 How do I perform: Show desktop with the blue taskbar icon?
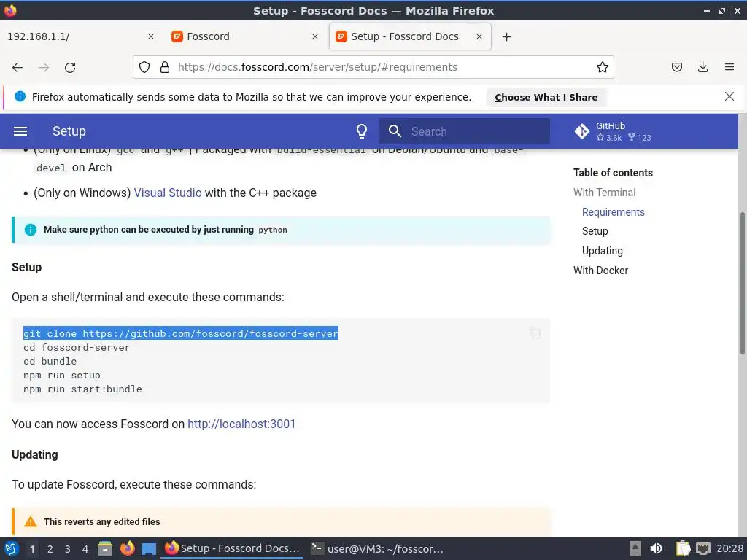pyautogui.click(x=149, y=548)
